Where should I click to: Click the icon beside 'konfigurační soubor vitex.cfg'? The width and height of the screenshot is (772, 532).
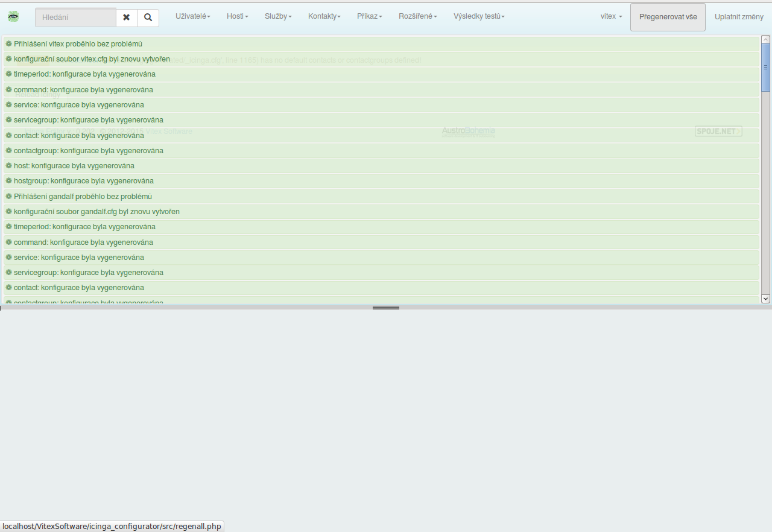pos(9,59)
